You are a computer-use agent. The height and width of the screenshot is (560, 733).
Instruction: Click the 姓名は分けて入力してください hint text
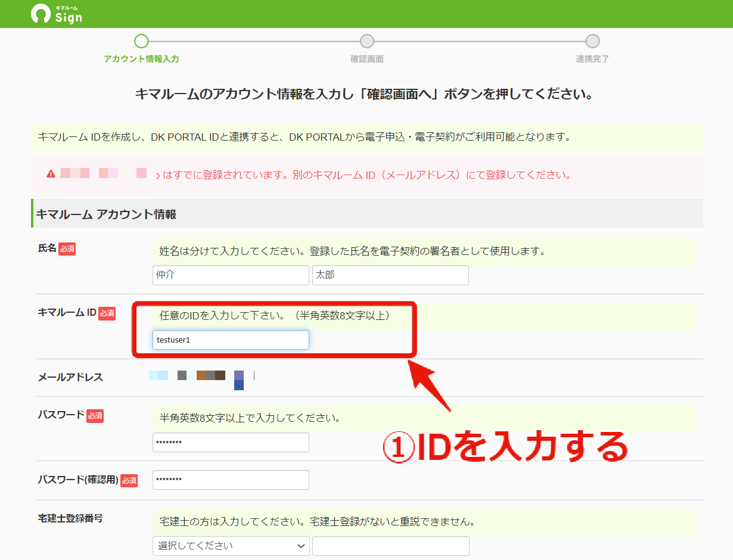pos(353,251)
